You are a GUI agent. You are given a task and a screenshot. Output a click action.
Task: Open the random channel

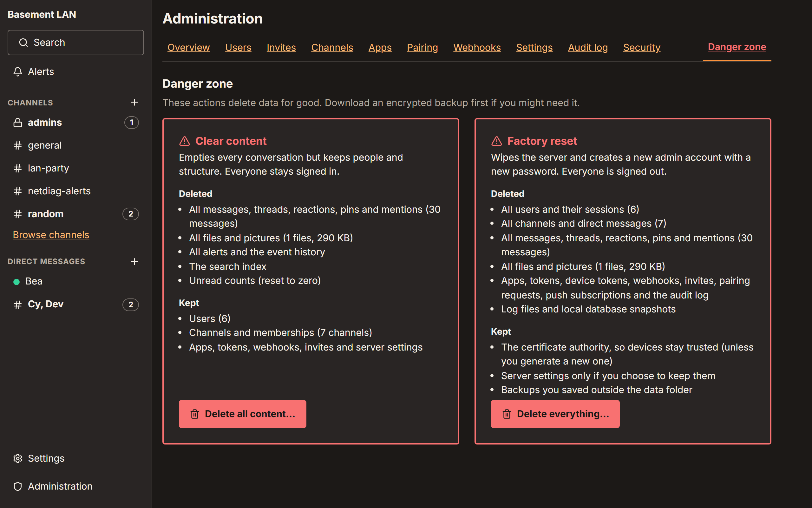tap(76, 214)
